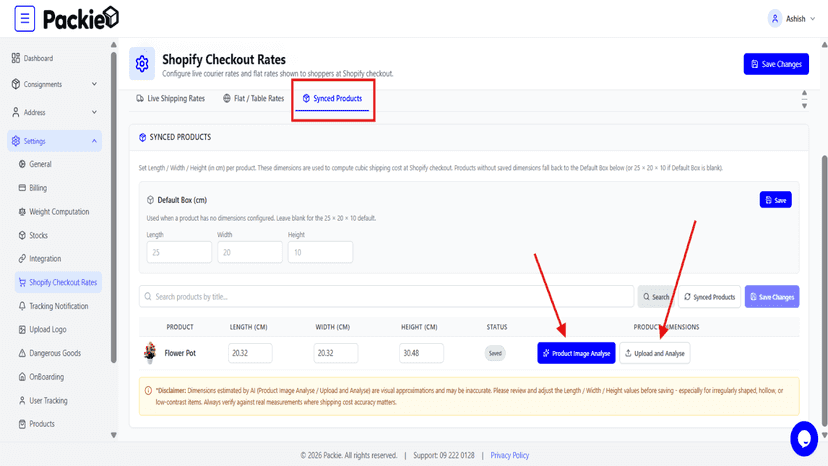Click the Shopify Checkout Rates gear header icon
Image resolution: width=828 pixels, height=466 pixels.
tap(142, 63)
